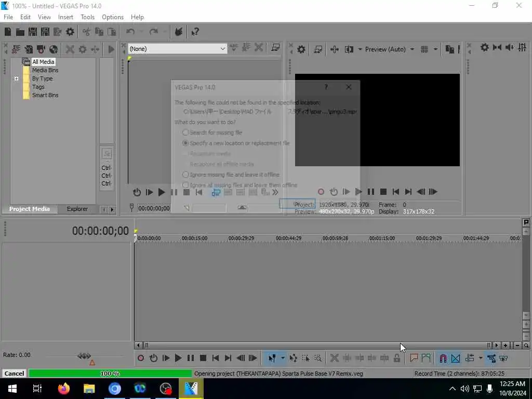Open Auto Ripple dropdown arrow in bottom toolbar
The image size is (532, 399).
(481, 358)
